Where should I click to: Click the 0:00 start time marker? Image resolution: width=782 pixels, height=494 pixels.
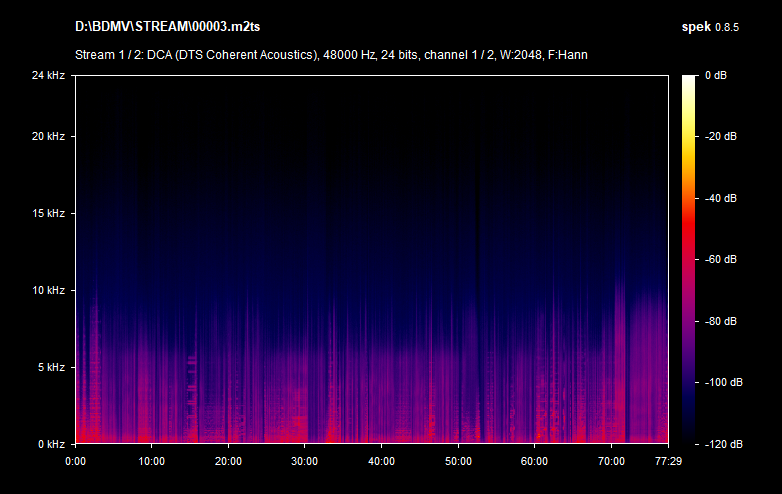[75, 461]
